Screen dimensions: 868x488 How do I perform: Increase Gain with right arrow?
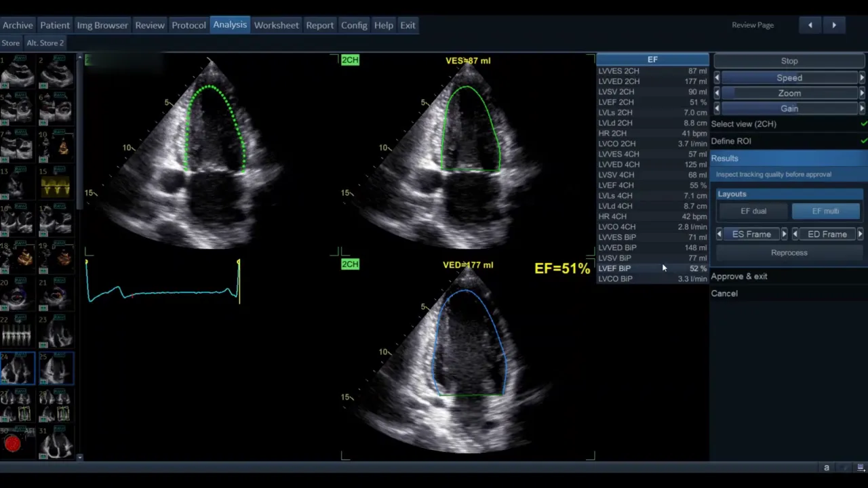tap(862, 108)
